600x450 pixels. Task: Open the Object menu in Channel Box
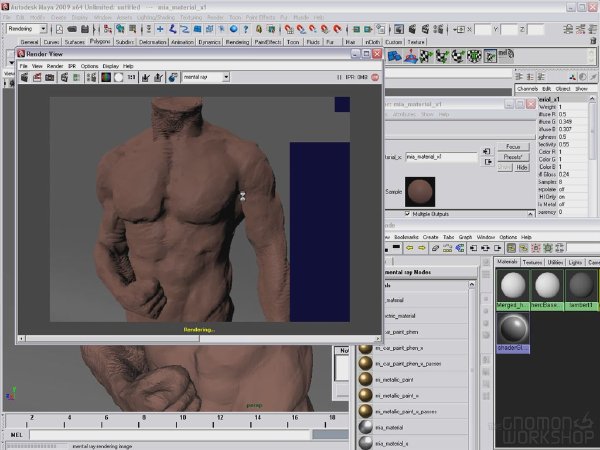(563, 89)
